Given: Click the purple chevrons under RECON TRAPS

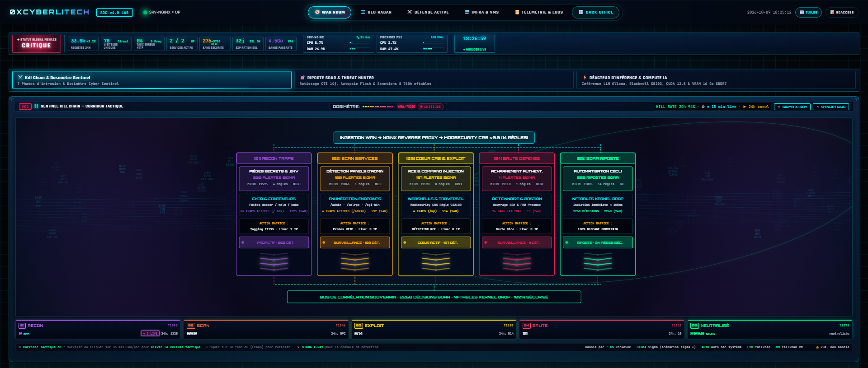Looking at the screenshot, I should 274,261.
